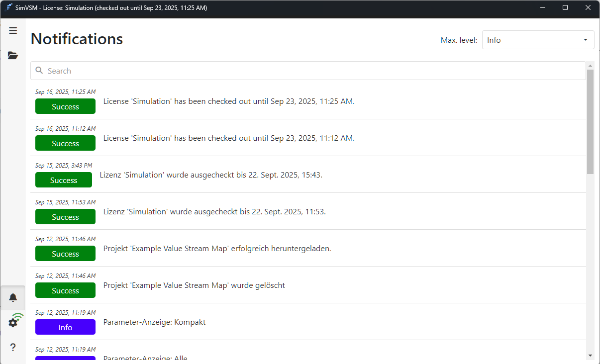
Task: Click the scrollbar down arrow
Action: [x=590, y=356]
